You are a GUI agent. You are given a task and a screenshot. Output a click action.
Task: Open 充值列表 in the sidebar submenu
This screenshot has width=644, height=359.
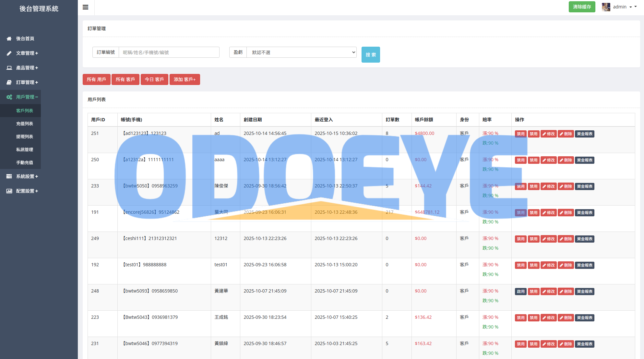(25, 124)
